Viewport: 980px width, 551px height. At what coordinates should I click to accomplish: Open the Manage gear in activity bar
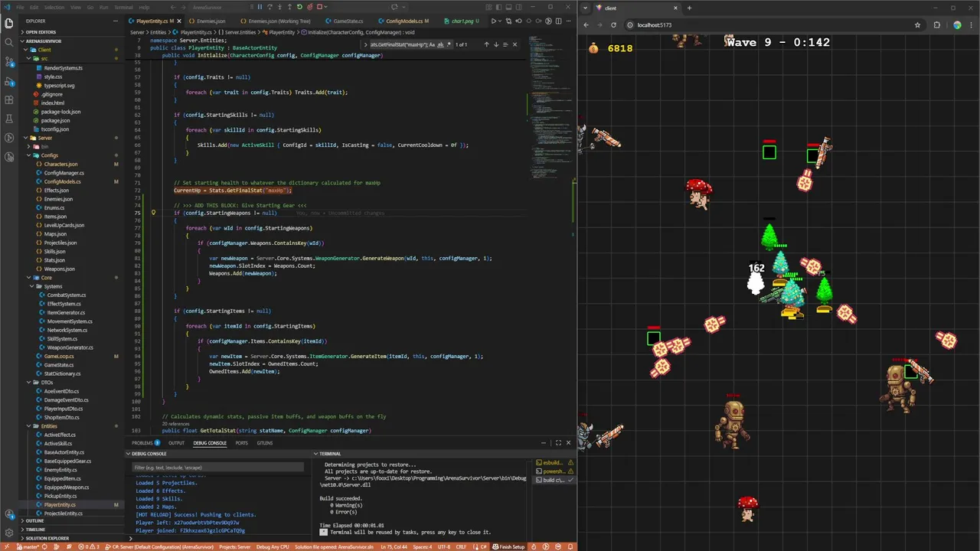(9, 533)
